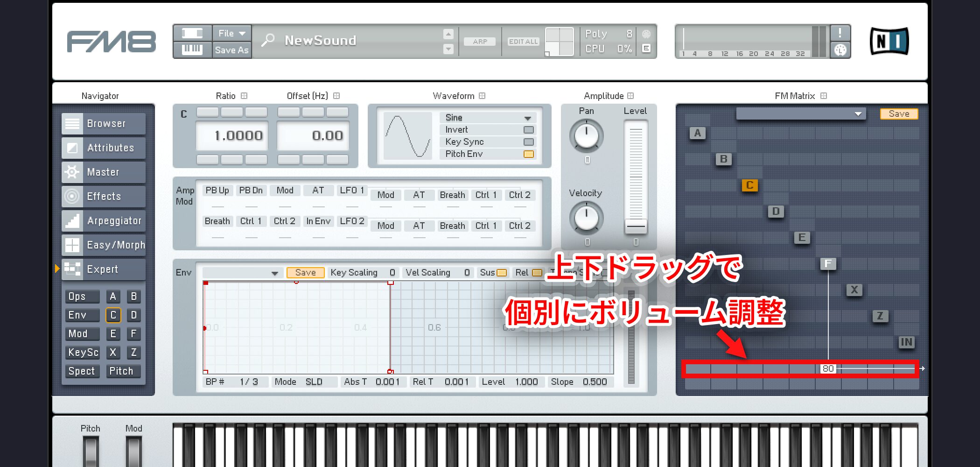The width and height of the screenshot is (980, 467).
Task: Click the FM Matrix header icon
Action: [824, 96]
